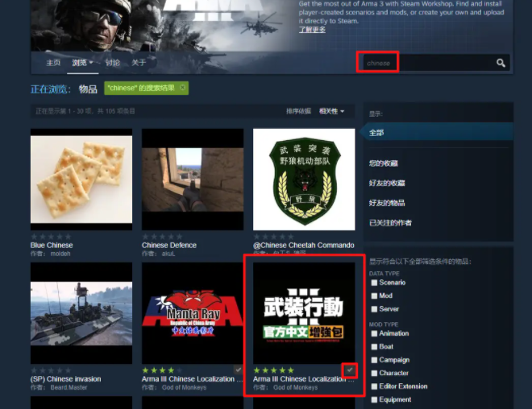This screenshot has width=532, height=409.
Task: Go to the 讨论 tab
Action: pos(113,63)
